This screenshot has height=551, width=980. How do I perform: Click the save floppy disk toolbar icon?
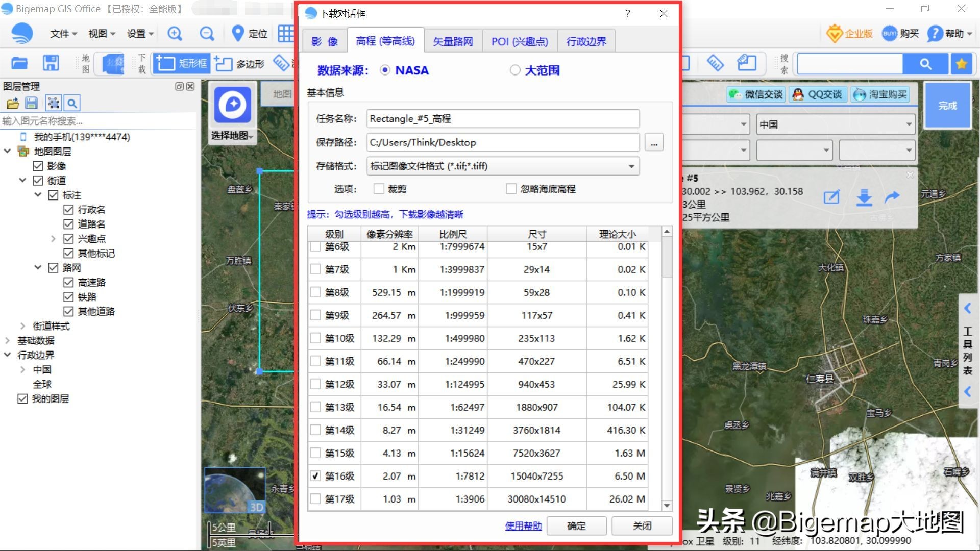51,63
